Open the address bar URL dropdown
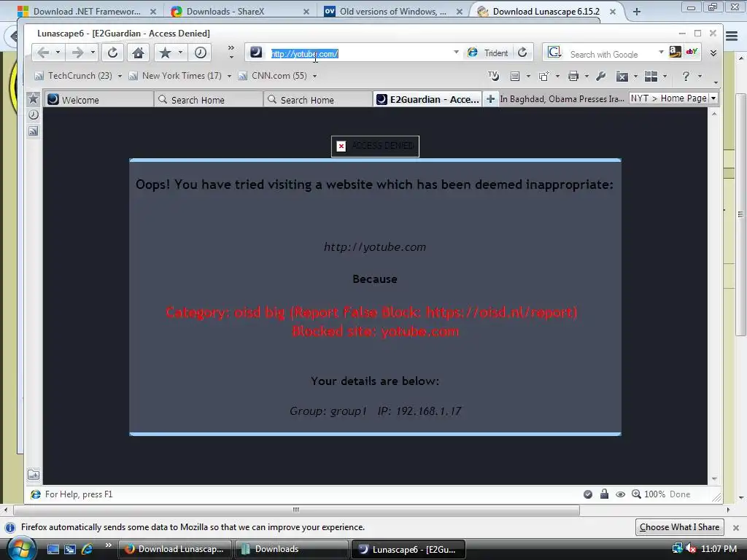This screenshot has width=747, height=560. click(x=456, y=52)
